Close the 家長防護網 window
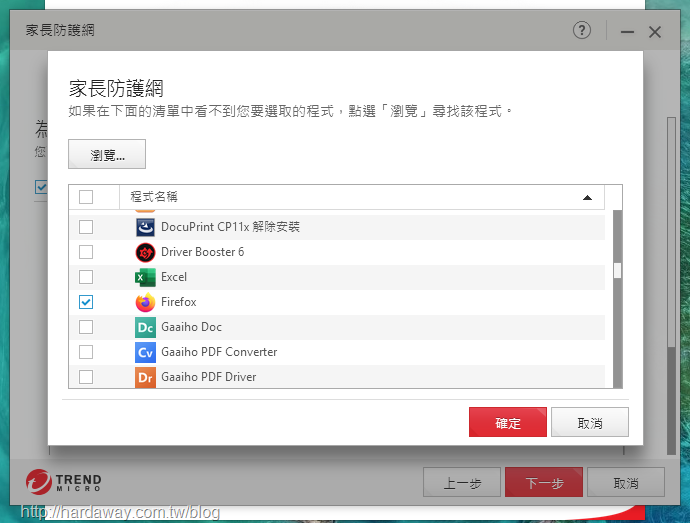 tap(655, 32)
